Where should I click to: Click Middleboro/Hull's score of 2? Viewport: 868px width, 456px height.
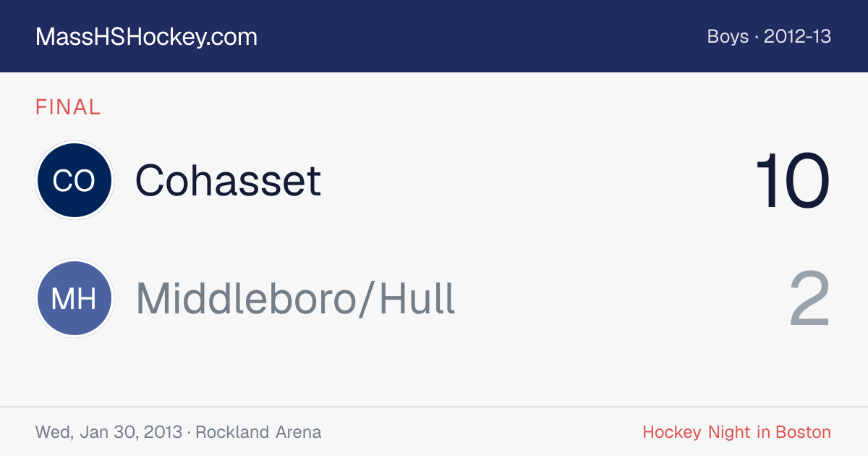point(811,299)
